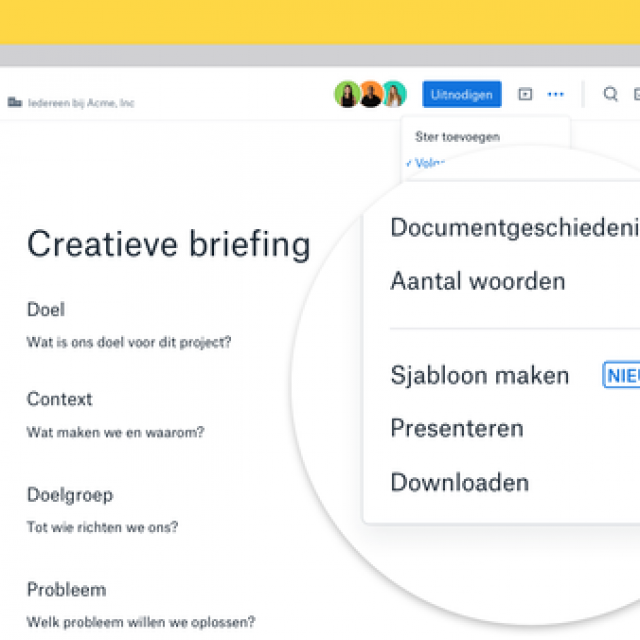This screenshot has width=640, height=640.
Task: Select Sjabloon maken menu option
Action: click(x=479, y=375)
